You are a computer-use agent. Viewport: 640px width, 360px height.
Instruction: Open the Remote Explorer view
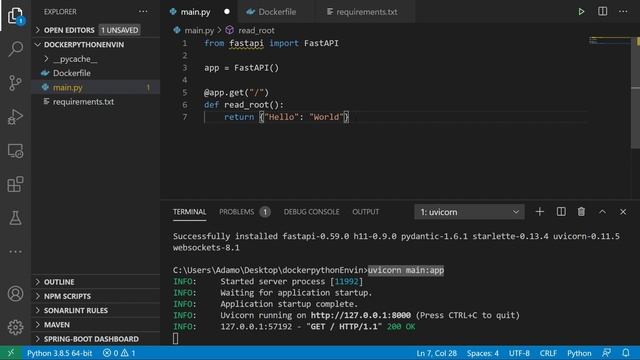[16, 151]
